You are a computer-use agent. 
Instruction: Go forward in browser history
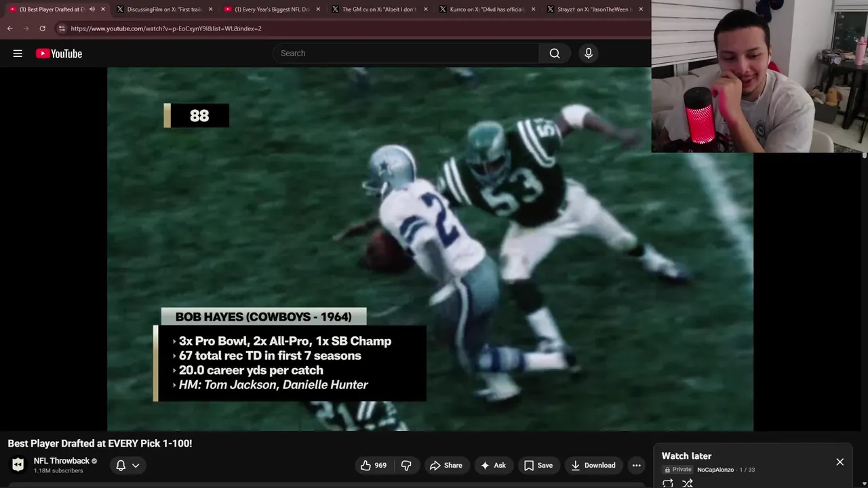tap(26, 28)
